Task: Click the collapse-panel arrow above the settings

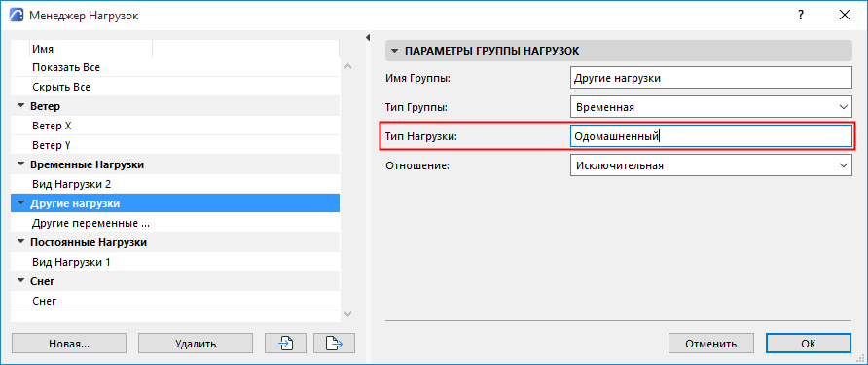Action: click(x=367, y=38)
